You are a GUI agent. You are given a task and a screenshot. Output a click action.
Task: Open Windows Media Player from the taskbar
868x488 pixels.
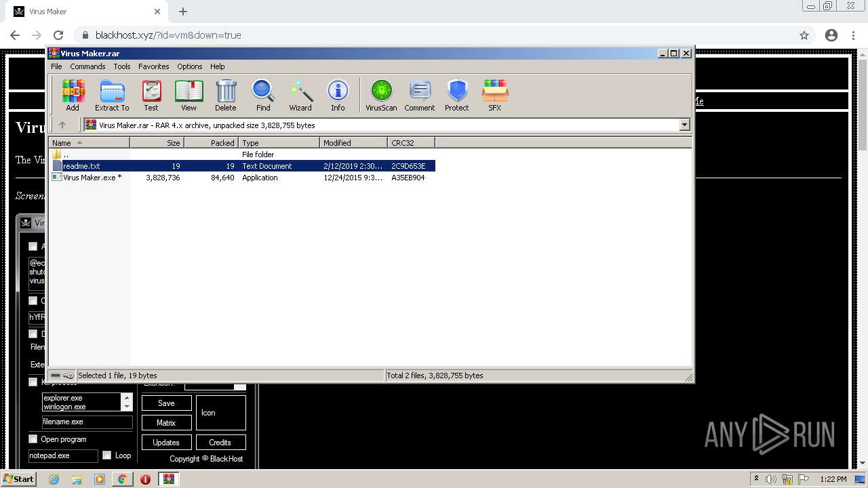[x=99, y=479]
